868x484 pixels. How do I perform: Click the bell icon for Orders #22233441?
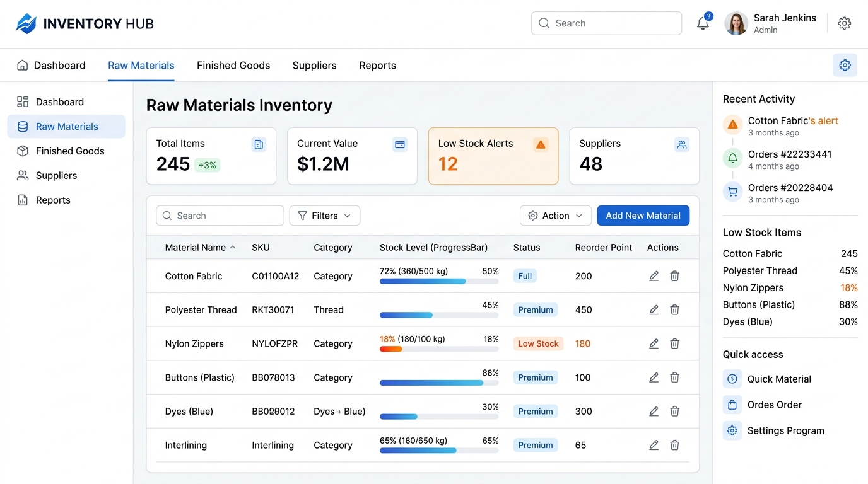(x=732, y=158)
